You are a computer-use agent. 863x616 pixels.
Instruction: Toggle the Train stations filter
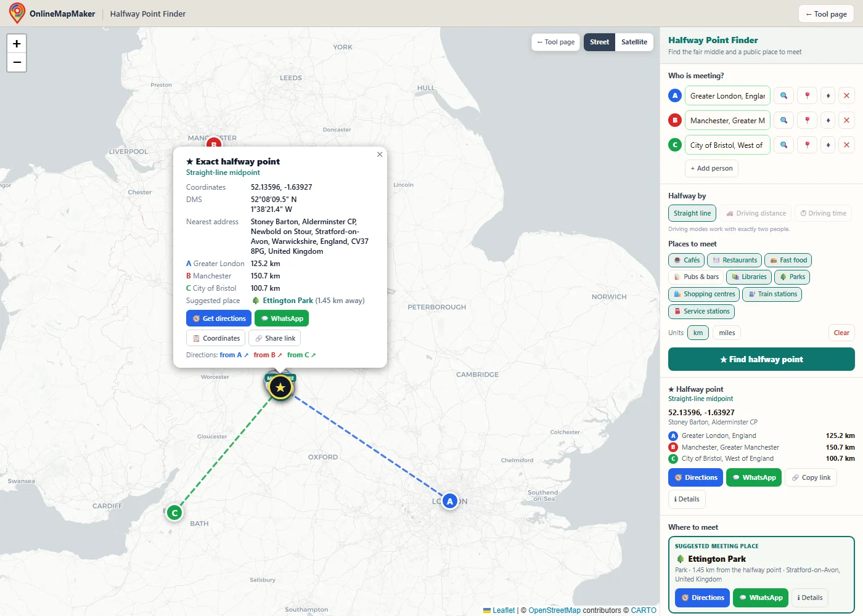[x=772, y=294]
